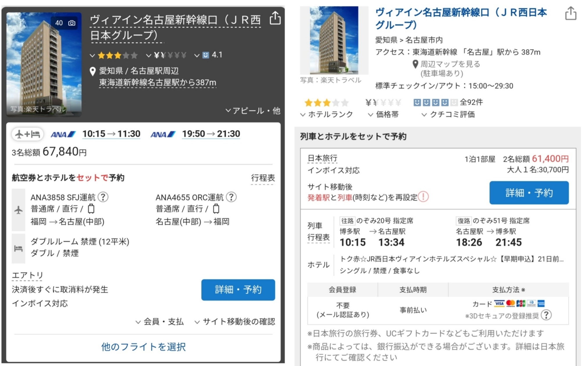The image size is (588, 366).
Task: Open the flight 行程表 link
Action: (263, 178)
